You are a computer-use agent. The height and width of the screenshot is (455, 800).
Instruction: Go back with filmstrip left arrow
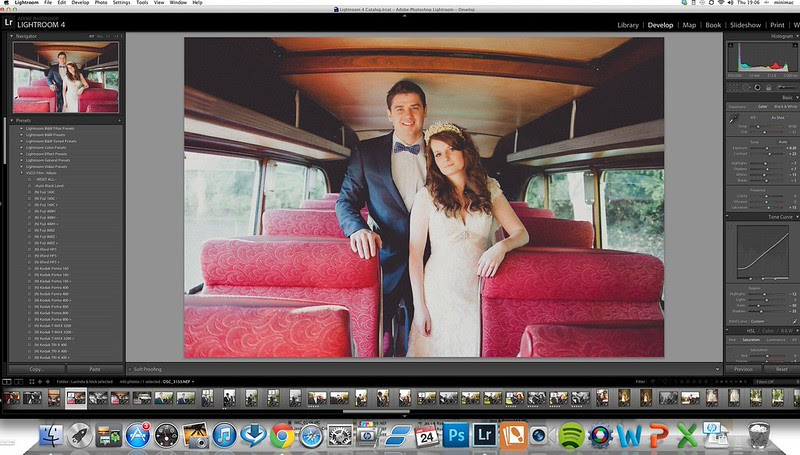coord(40,381)
